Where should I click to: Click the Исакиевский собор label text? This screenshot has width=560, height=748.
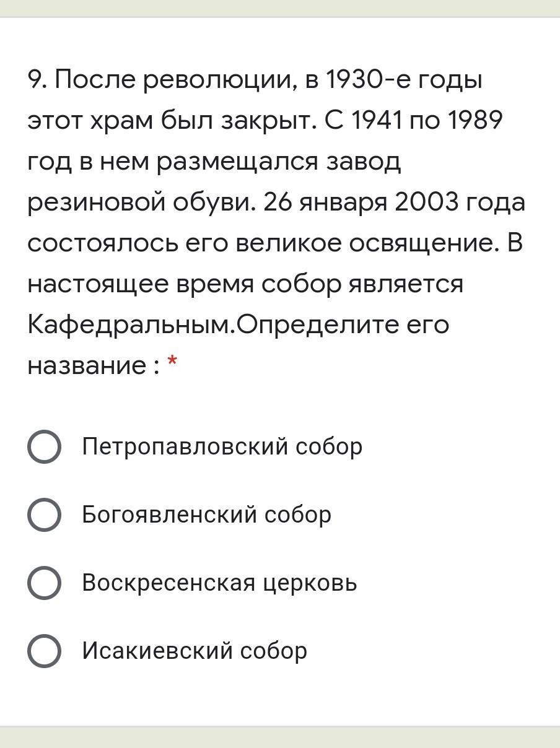click(195, 651)
